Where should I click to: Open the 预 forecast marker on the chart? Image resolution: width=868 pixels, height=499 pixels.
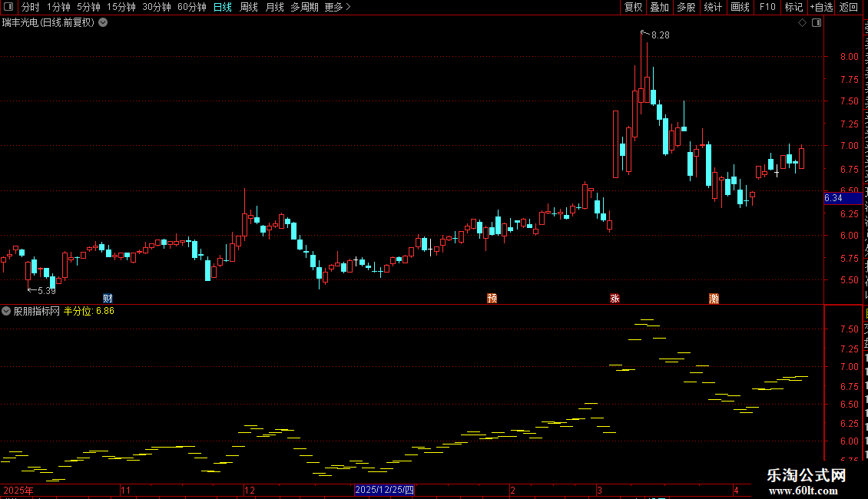click(492, 299)
